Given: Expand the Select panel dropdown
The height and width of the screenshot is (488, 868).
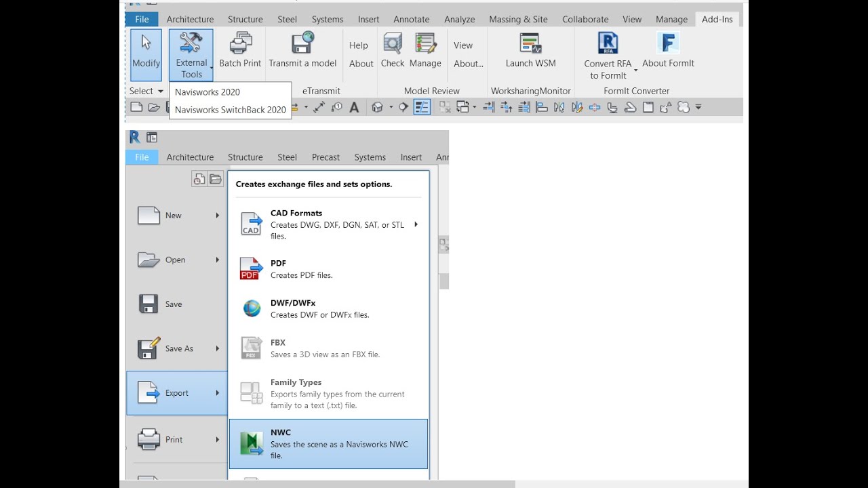Looking at the screenshot, I should pos(161,91).
